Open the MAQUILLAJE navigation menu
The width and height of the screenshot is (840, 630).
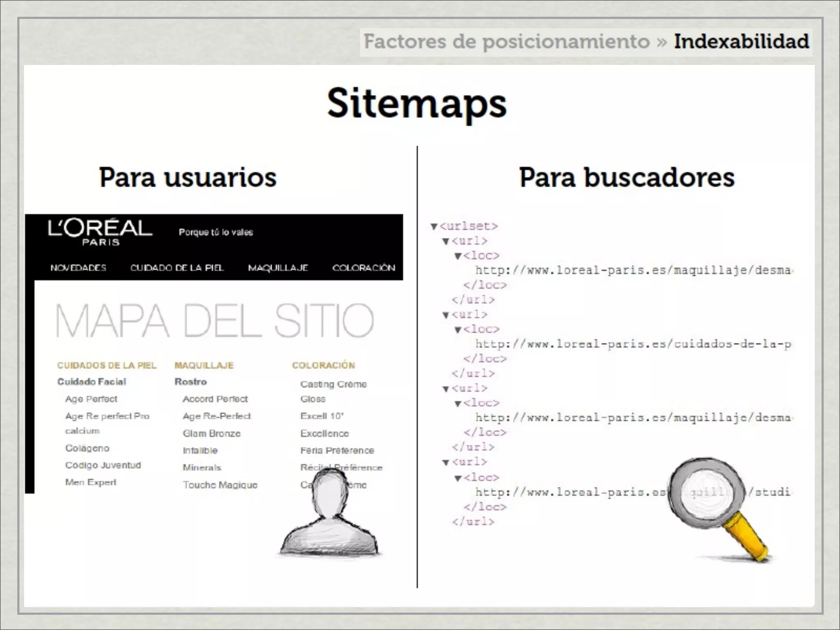pyautogui.click(x=278, y=268)
